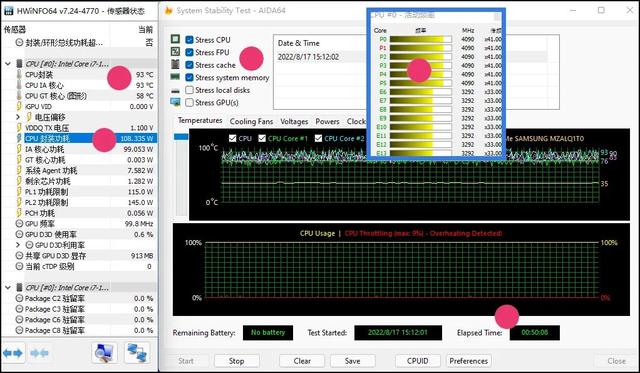Click the blue vertical slider beside the temperature graph
The height and width of the screenshot is (373, 640).
pyautogui.click(x=182, y=137)
